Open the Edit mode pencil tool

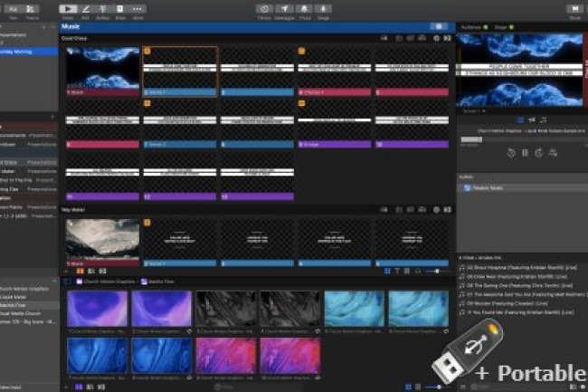(x=86, y=9)
